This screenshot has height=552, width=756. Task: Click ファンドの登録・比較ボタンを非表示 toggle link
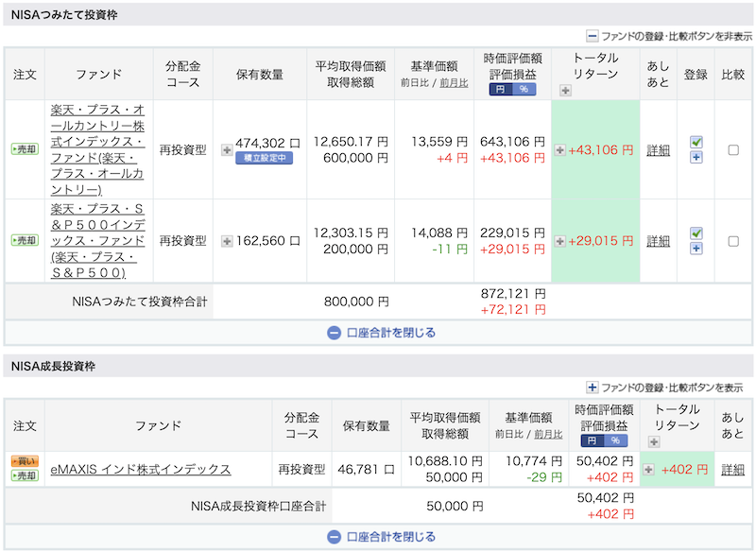(x=669, y=36)
